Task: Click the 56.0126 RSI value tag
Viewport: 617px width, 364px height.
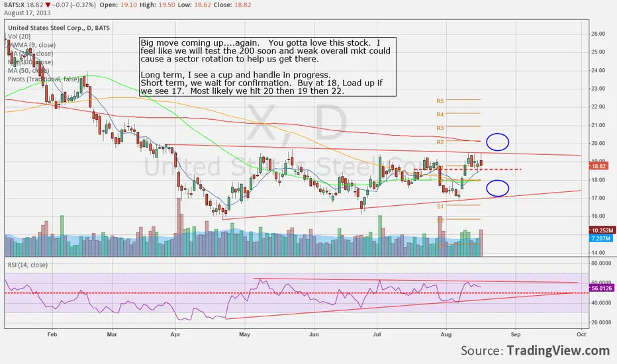Action: tap(601, 289)
